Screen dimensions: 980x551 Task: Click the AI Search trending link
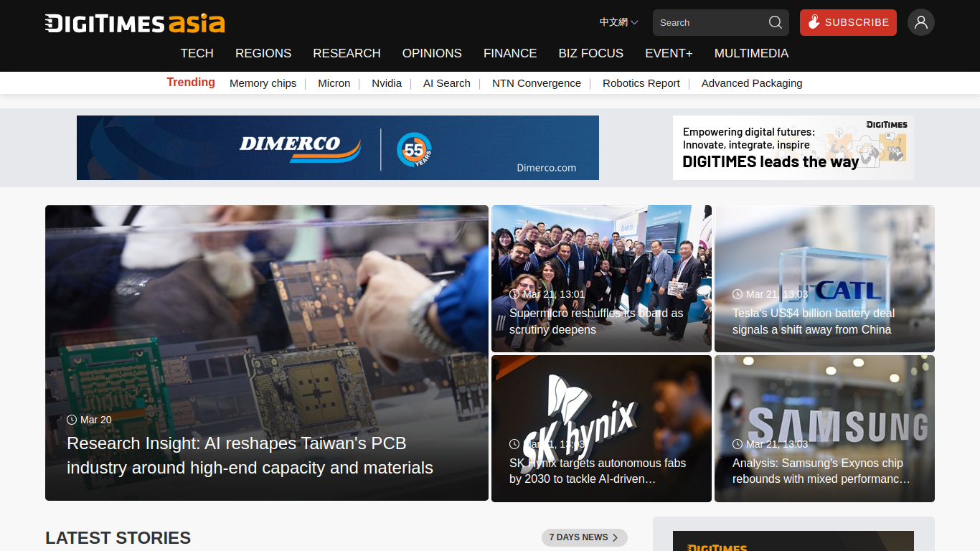point(447,83)
